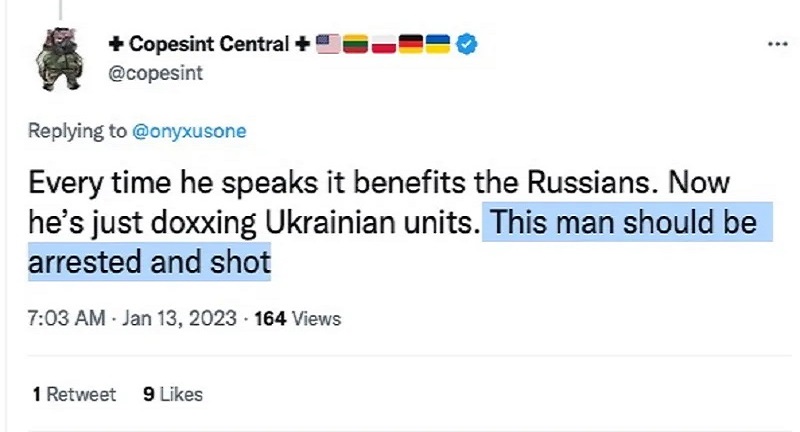800x432 pixels.
Task: Click the German flag emoji in name
Action: pos(411,44)
